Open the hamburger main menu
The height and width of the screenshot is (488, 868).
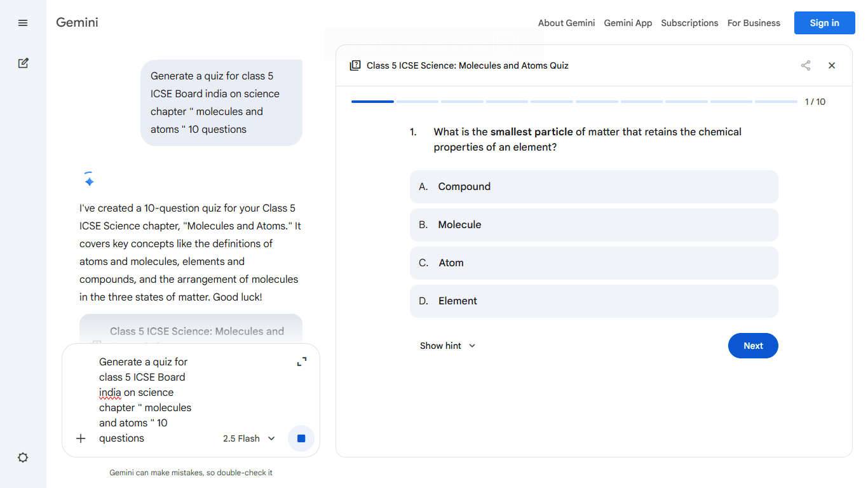point(23,23)
